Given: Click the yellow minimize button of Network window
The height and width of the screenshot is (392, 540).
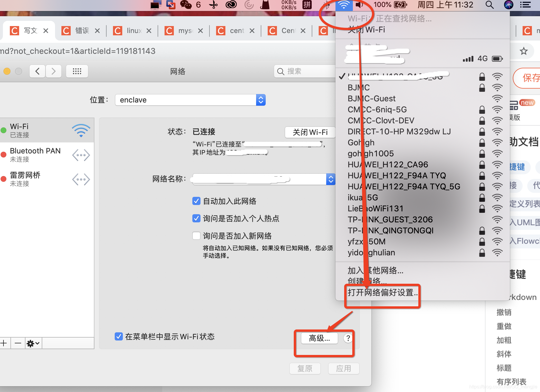Looking at the screenshot, I should (x=7, y=71).
